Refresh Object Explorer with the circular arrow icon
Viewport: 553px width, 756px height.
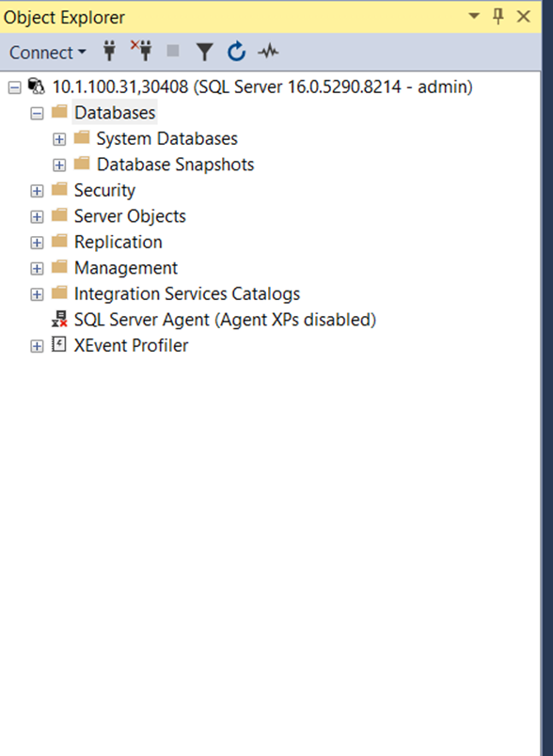tap(236, 51)
